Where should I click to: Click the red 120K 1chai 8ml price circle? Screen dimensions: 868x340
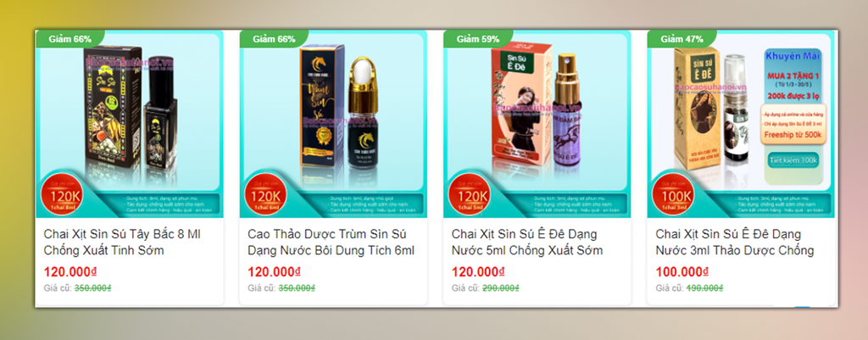click(x=61, y=196)
